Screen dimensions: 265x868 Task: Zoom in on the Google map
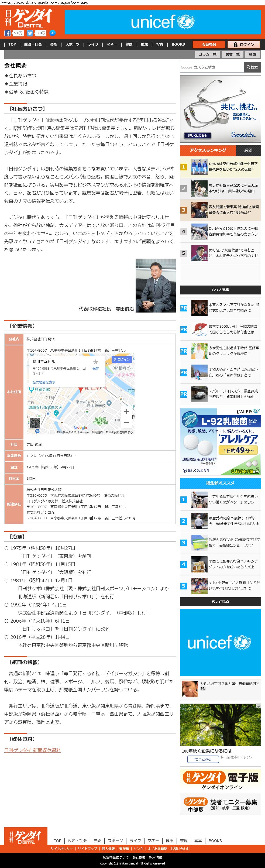click(126, 411)
